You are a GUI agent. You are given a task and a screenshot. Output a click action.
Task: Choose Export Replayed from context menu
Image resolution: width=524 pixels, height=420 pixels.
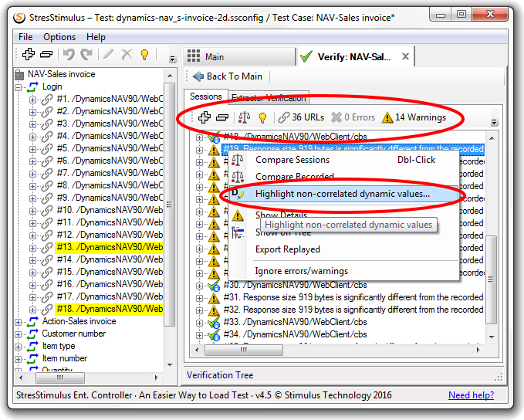pyautogui.click(x=343, y=249)
